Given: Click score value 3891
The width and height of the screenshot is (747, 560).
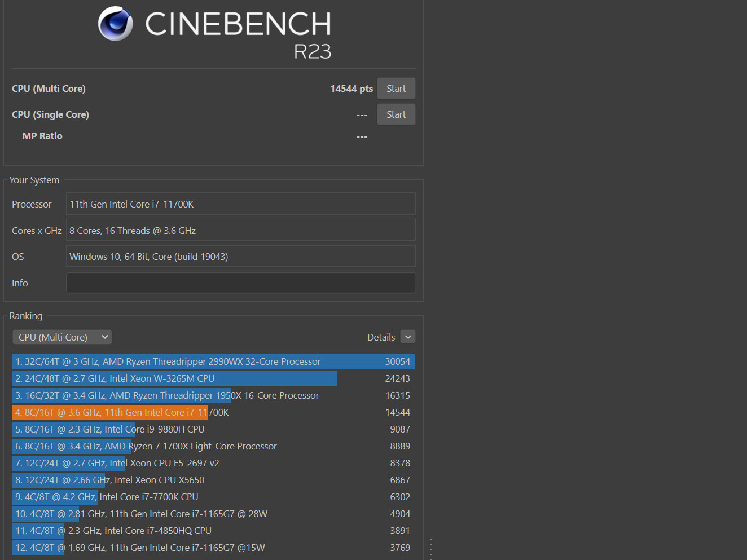Looking at the screenshot, I should (400, 531).
